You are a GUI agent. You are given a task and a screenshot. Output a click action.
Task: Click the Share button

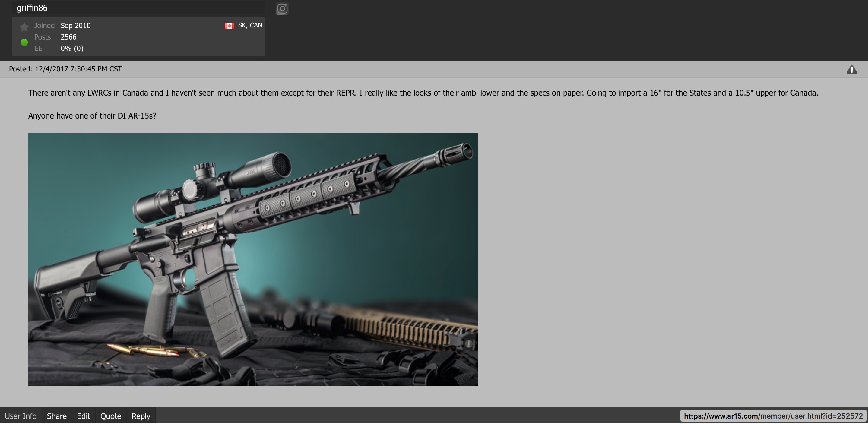pyautogui.click(x=57, y=416)
